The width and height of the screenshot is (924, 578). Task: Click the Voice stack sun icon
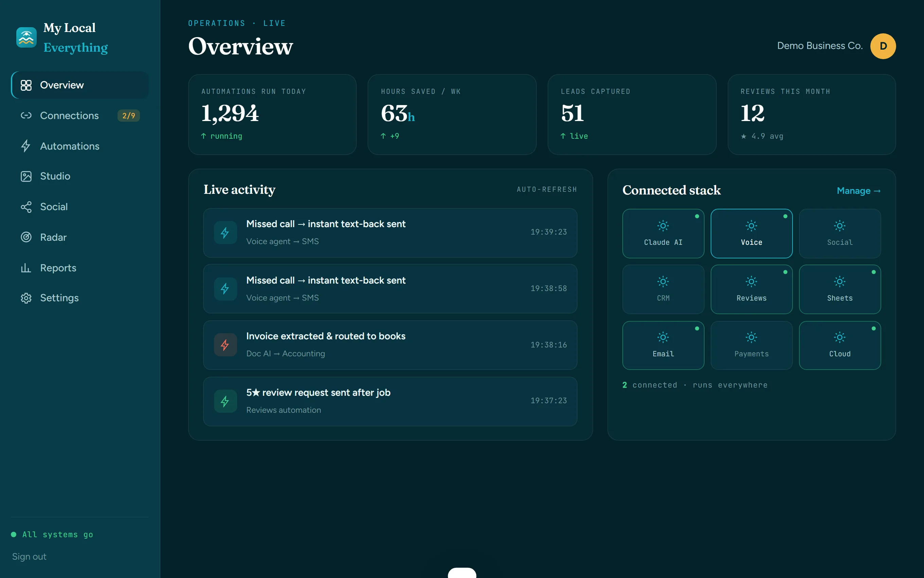[x=751, y=226]
